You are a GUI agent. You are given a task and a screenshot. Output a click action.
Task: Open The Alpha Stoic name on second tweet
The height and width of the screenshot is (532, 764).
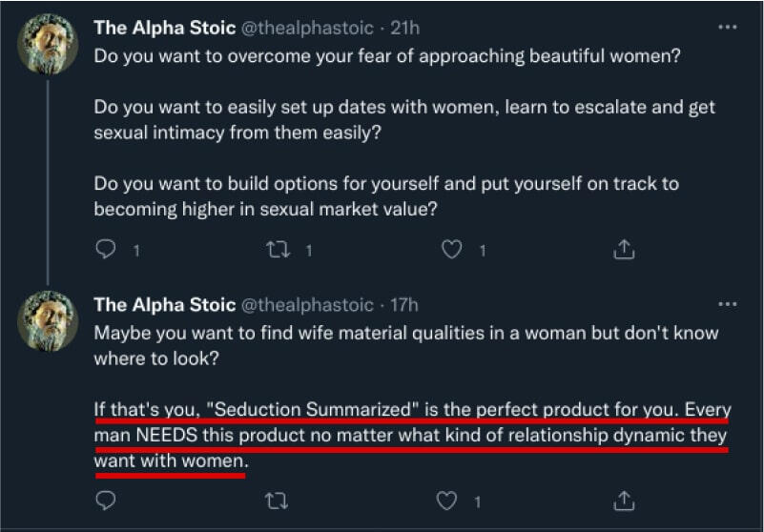pos(164,305)
